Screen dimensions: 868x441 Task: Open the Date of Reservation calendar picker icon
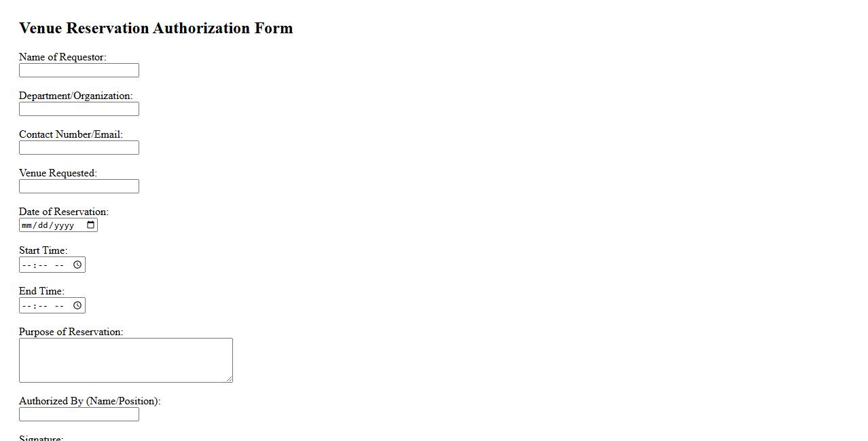tap(91, 225)
